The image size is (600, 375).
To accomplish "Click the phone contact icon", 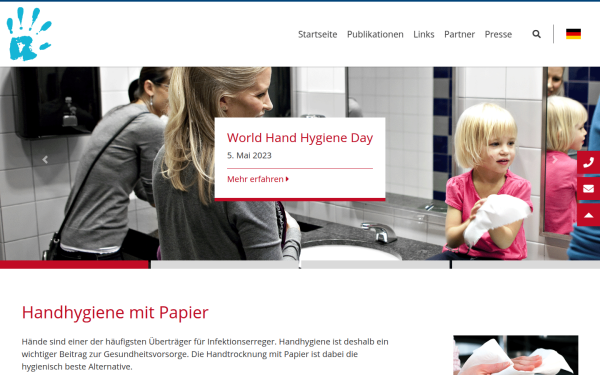I will (x=589, y=163).
